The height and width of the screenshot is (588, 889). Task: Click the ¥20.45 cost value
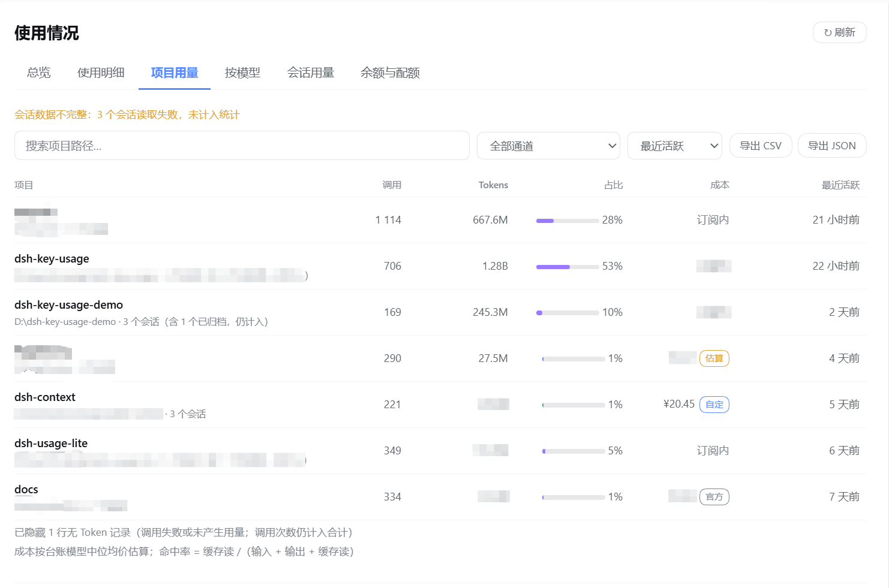pyautogui.click(x=679, y=404)
